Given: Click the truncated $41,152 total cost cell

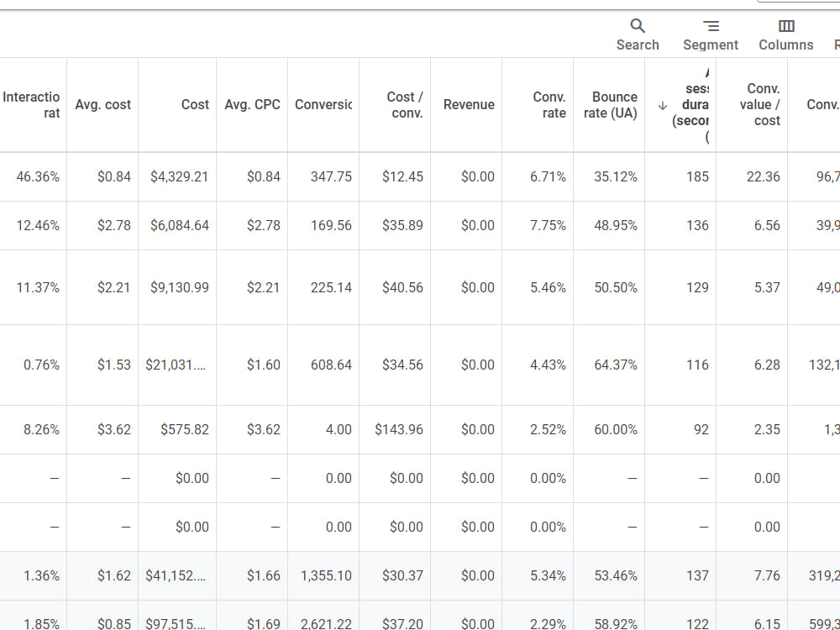Looking at the screenshot, I should [x=176, y=576].
